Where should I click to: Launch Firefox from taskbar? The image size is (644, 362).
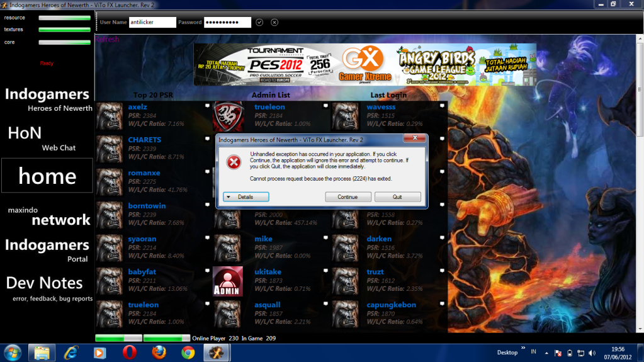click(x=159, y=353)
